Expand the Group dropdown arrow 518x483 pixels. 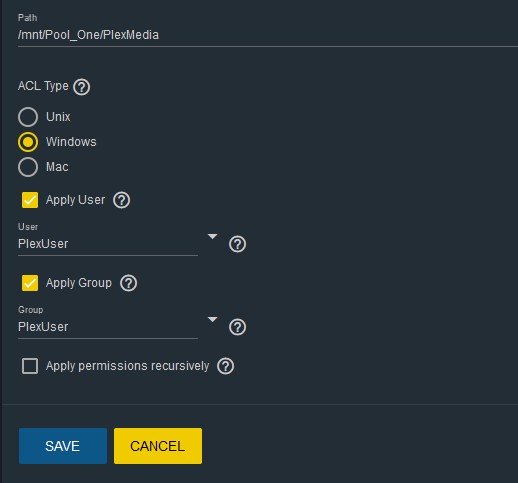[x=212, y=319]
